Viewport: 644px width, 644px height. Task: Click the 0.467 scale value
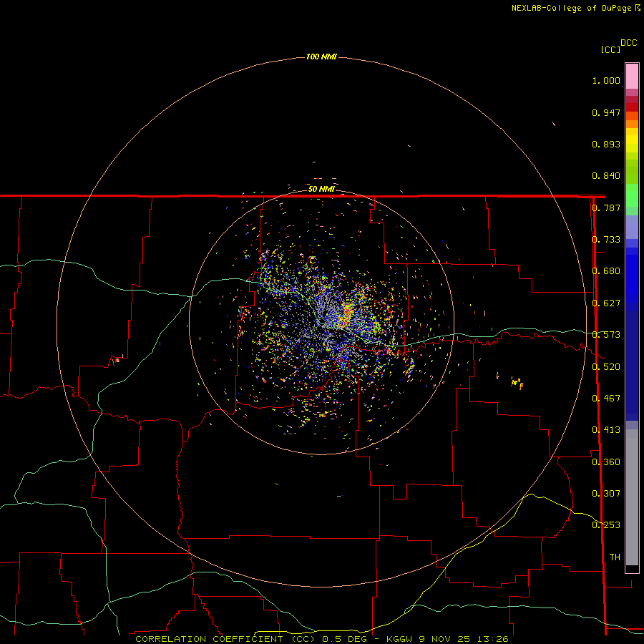point(606,399)
